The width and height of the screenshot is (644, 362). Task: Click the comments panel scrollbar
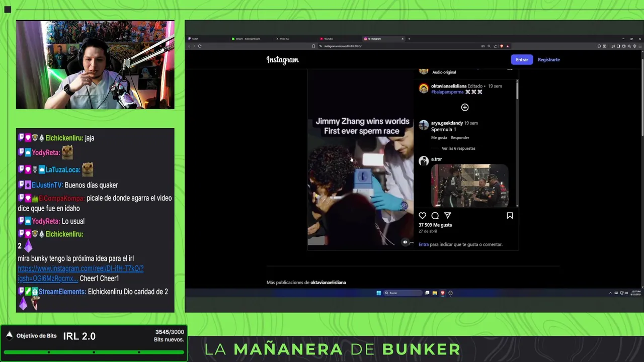517,89
